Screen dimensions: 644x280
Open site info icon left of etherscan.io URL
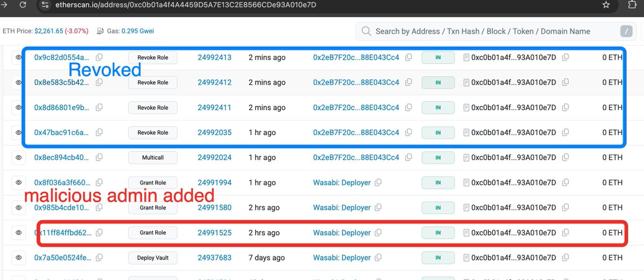[x=46, y=5]
